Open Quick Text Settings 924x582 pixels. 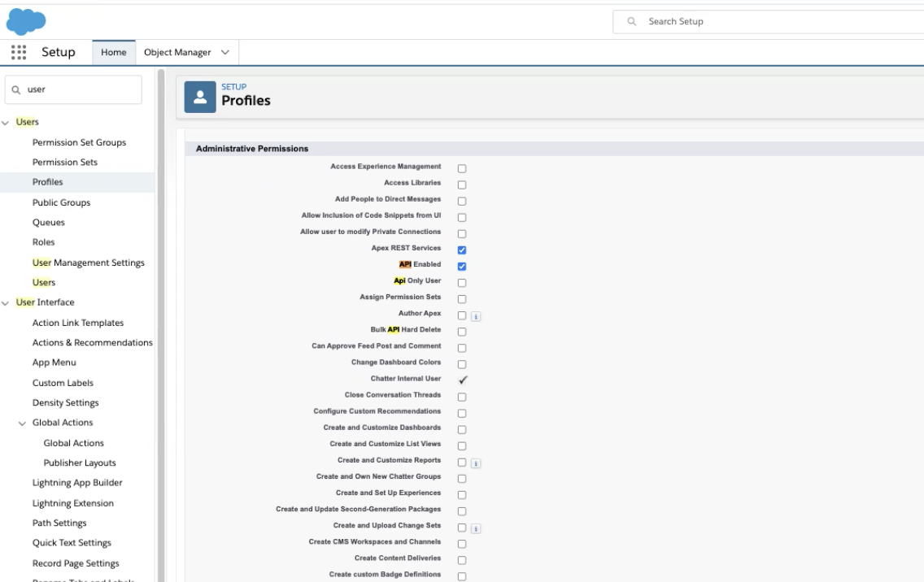pyautogui.click(x=72, y=543)
